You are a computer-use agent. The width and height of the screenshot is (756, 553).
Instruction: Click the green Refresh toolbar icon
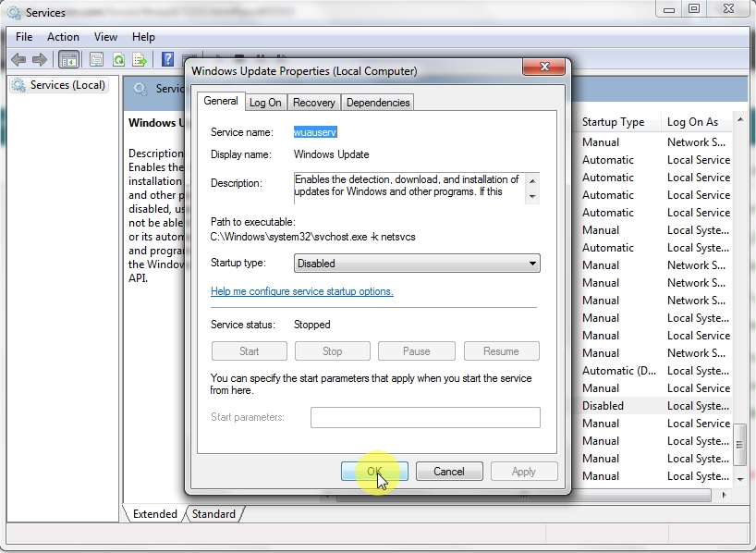point(118,60)
